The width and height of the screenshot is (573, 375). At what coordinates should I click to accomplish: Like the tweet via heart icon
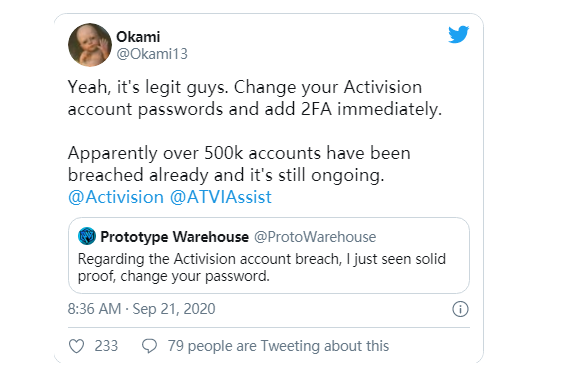pyautogui.click(x=76, y=346)
